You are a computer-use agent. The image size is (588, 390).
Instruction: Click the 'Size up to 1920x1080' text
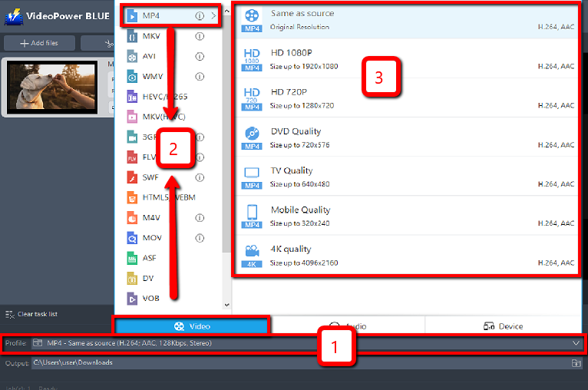click(304, 67)
